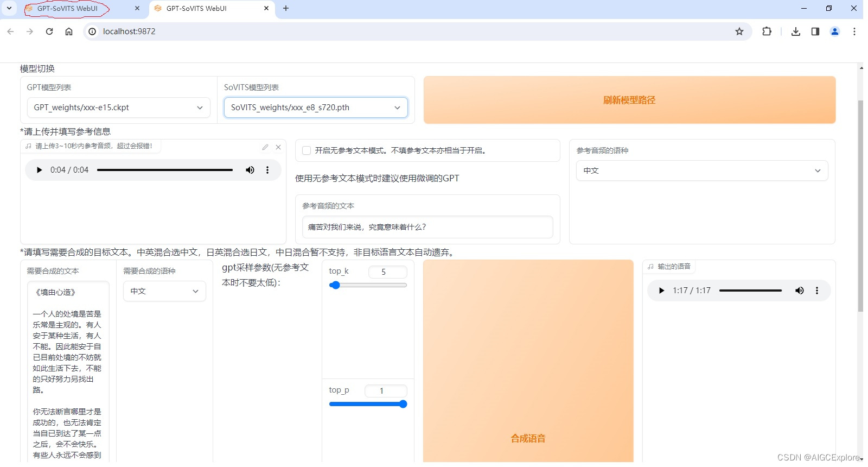Open reference audio more-options menu
The width and height of the screenshot is (868, 467).
(267, 170)
